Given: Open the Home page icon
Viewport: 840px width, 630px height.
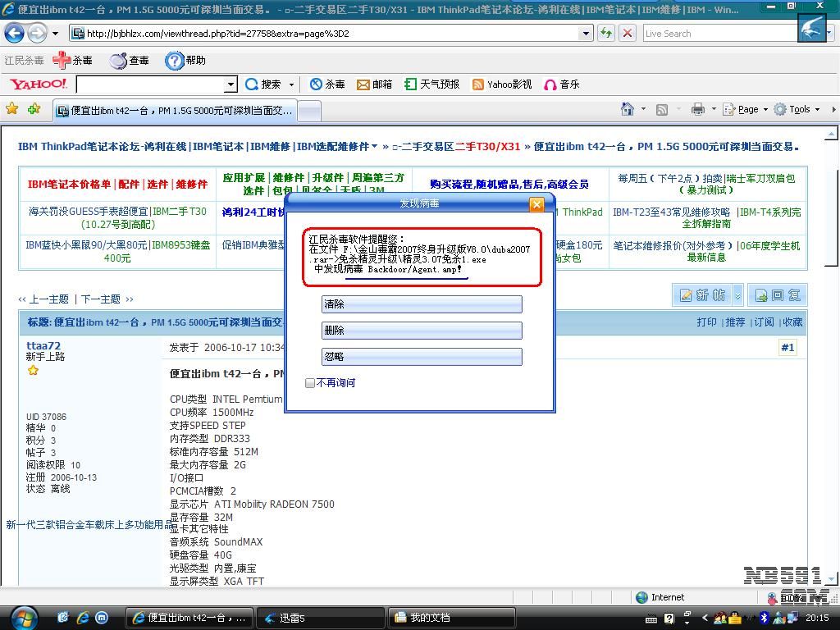Looking at the screenshot, I should (x=628, y=109).
